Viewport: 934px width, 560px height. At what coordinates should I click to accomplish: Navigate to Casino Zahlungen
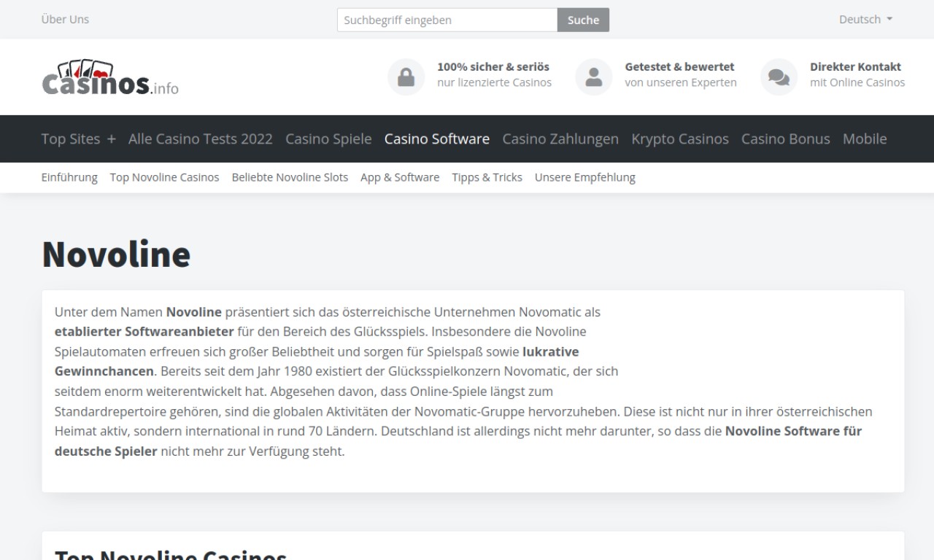pyautogui.click(x=560, y=139)
